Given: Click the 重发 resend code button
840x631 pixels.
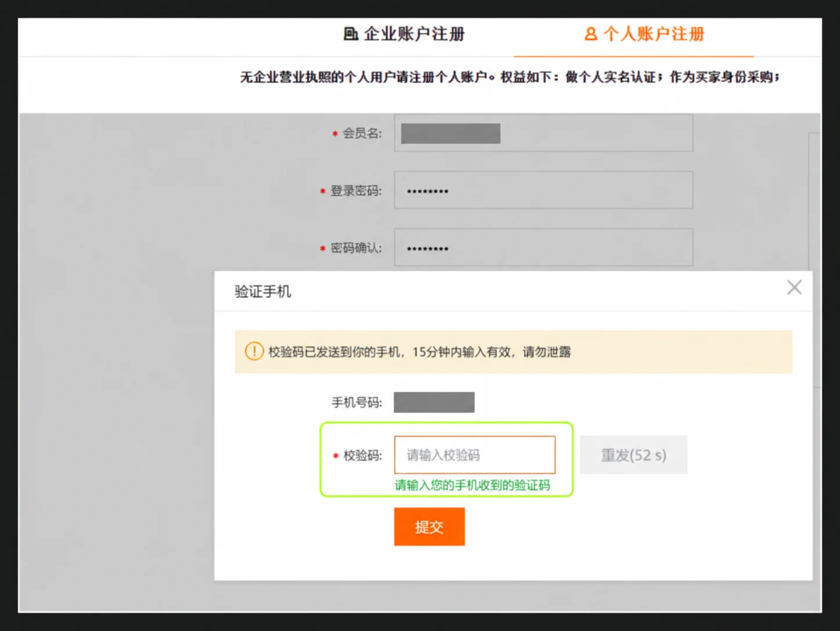Looking at the screenshot, I should [634, 455].
